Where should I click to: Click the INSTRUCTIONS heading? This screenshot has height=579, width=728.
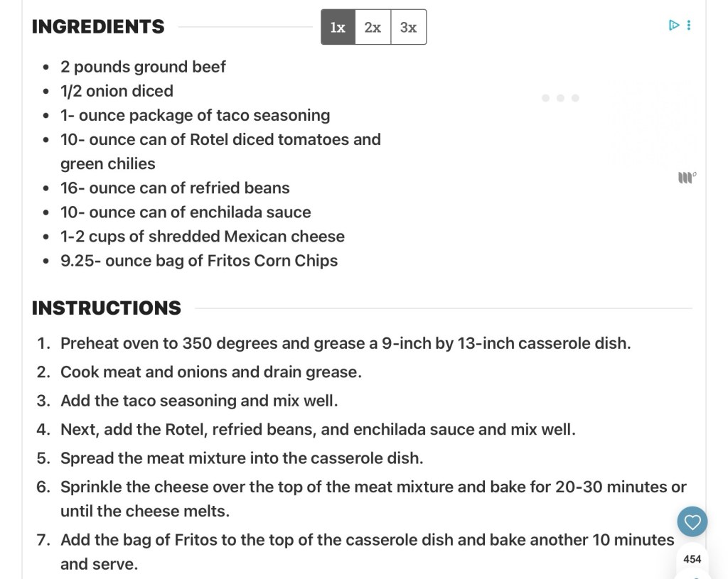(107, 308)
